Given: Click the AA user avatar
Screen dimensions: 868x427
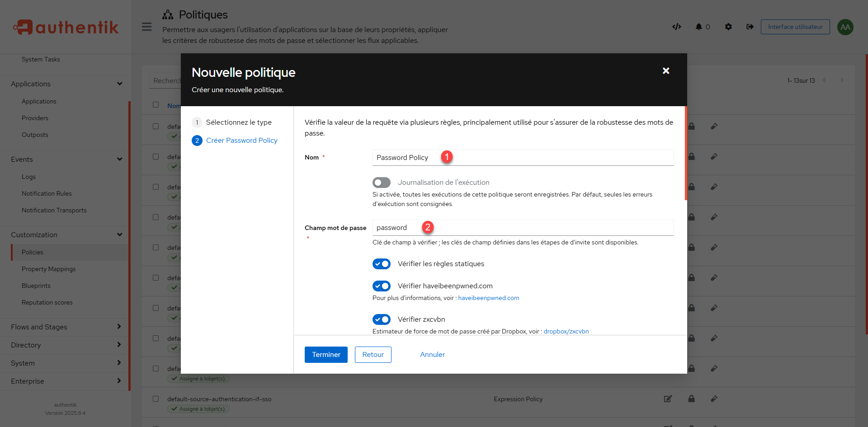Looking at the screenshot, I should (x=845, y=27).
